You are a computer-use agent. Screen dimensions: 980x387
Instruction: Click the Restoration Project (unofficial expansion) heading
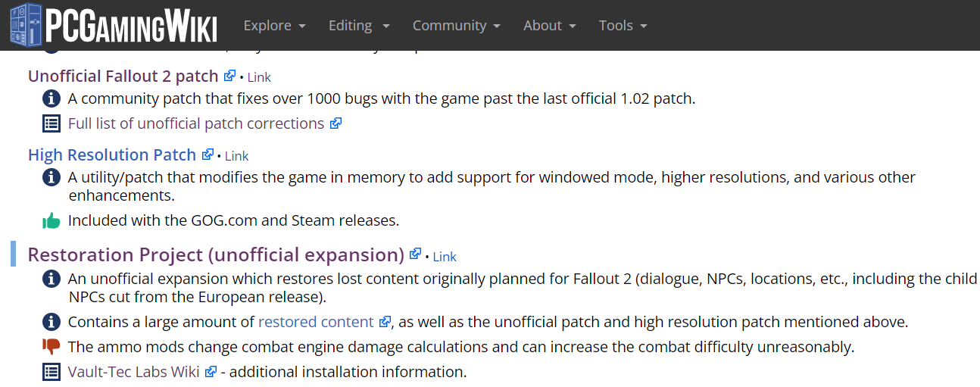(216, 254)
